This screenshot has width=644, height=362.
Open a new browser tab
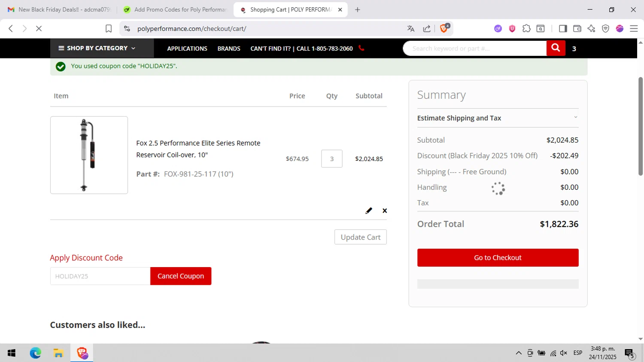(x=358, y=9)
